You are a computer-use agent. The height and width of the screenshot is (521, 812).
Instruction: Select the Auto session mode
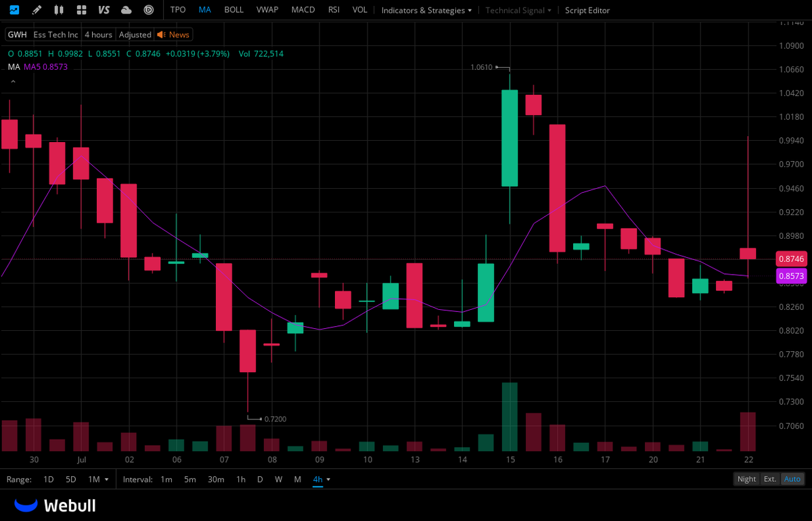[x=792, y=479]
